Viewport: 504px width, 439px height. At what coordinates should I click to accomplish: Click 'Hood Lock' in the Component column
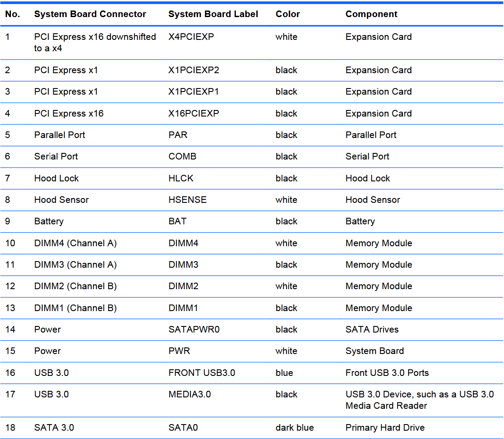pyautogui.click(x=368, y=178)
